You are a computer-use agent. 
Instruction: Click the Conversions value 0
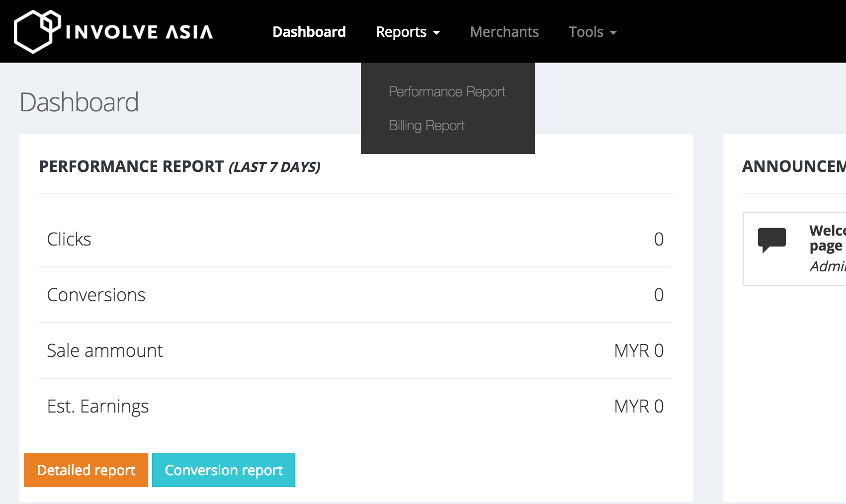[659, 295]
